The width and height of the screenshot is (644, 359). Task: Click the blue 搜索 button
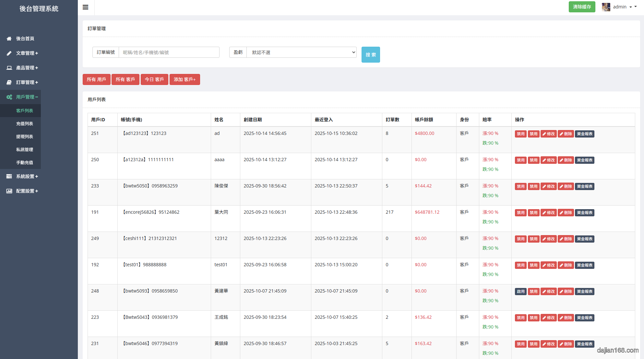click(x=371, y=54)
